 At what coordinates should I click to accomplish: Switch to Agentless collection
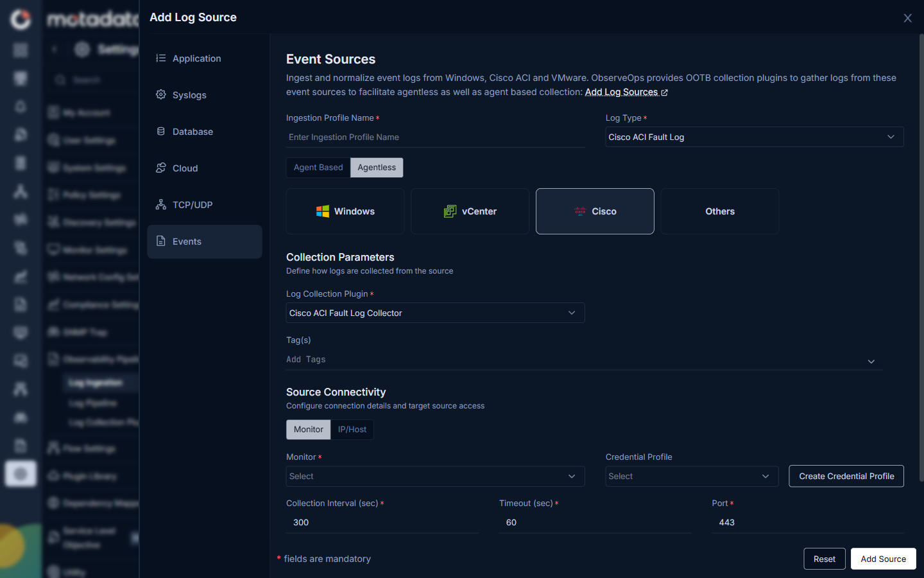(377, 168)
